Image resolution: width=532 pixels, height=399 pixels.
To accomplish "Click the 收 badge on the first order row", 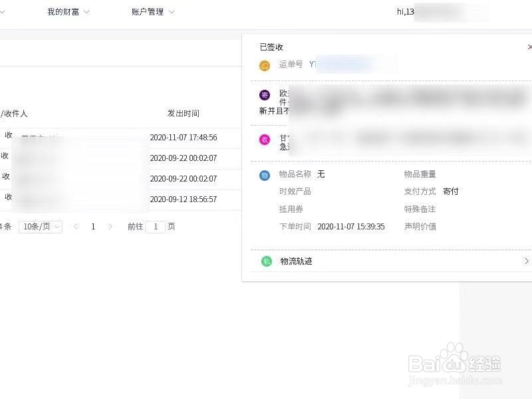I will [8, 136].
